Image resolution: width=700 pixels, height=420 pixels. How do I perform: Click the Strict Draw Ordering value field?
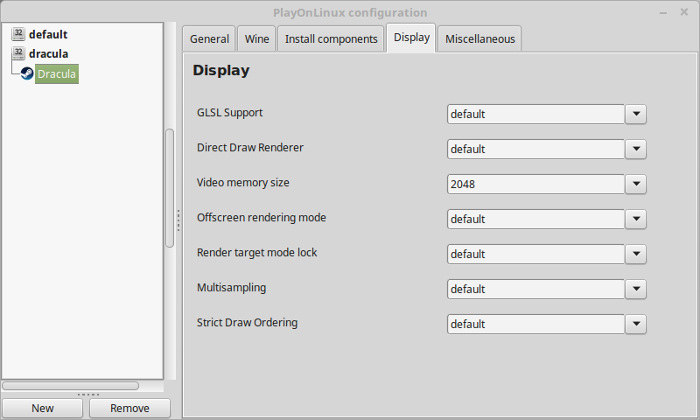(536, 324)
